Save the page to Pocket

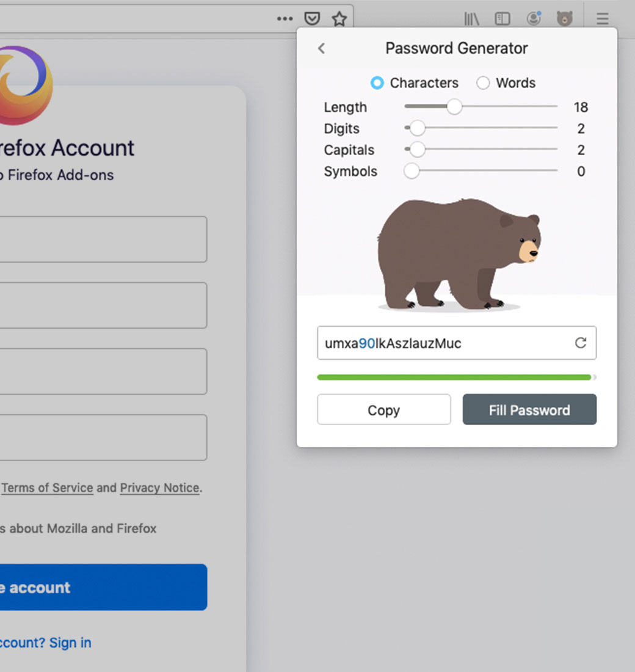click(312, 19)
